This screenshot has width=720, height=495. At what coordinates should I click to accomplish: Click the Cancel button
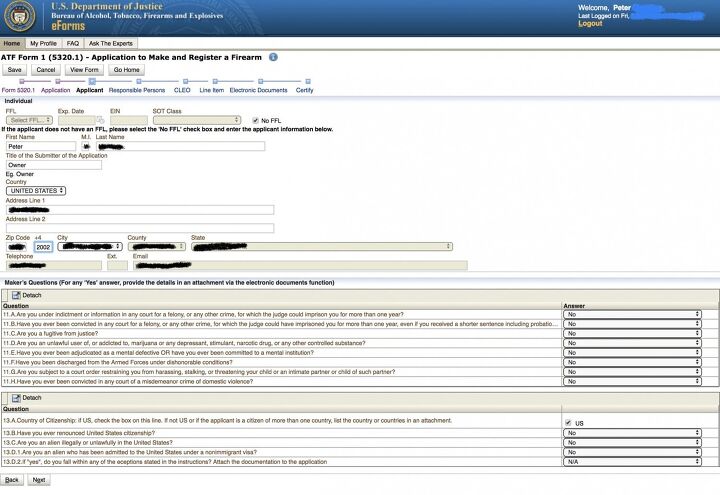46,70
